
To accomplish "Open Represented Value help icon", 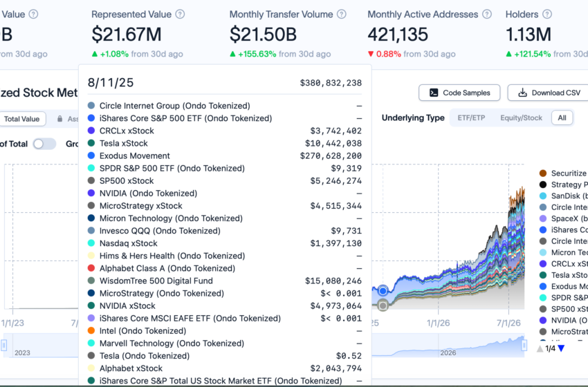I will point(181,15).
